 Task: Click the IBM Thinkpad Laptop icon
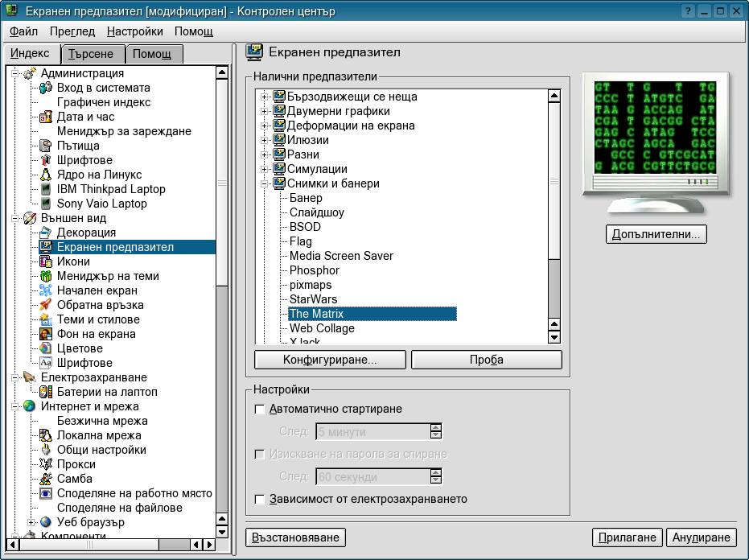(x=46, y=189)
